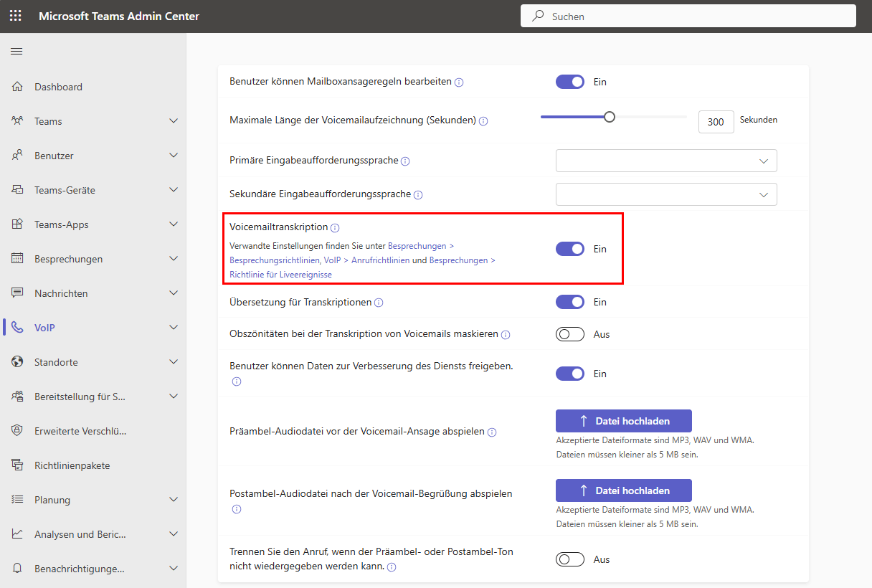Expand the Teams-Apps sidebar chevron
Screen dimensions: 872x588
(174, 224)
